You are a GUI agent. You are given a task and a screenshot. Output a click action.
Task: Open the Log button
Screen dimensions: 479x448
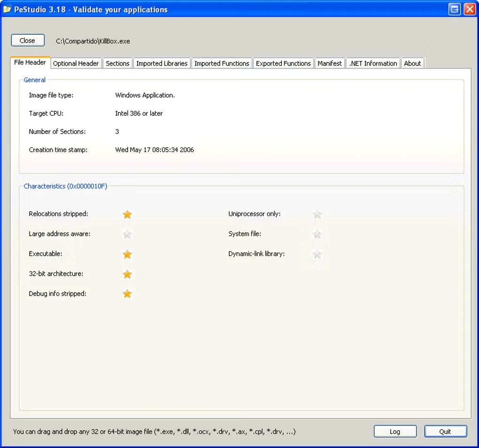coord(395,431)
